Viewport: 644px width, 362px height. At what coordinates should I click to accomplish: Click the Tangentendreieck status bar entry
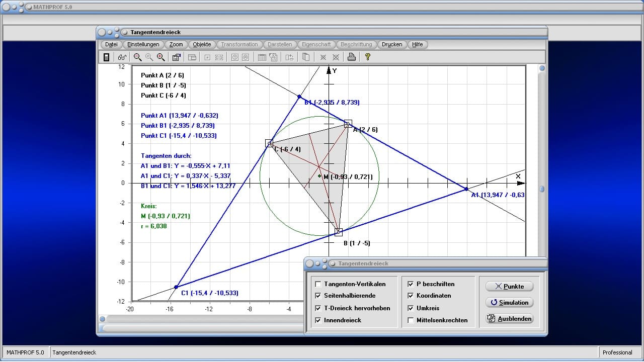[x=74, y=352]
